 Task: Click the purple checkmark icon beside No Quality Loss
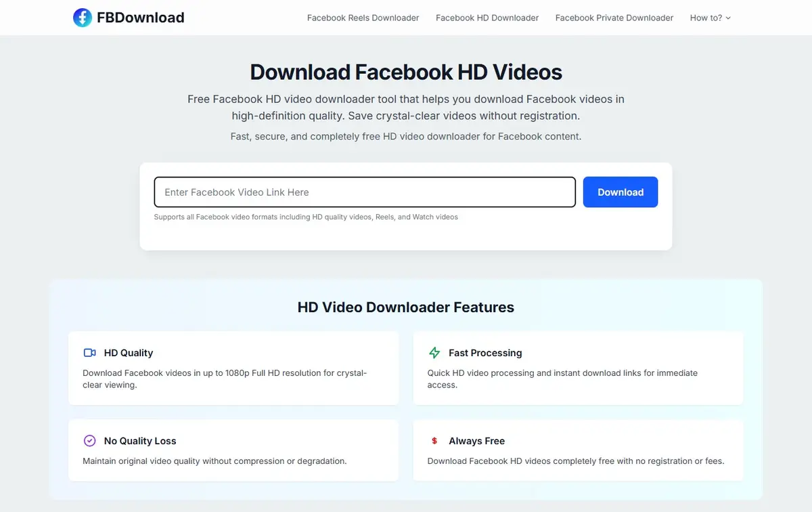pos(89,440)
